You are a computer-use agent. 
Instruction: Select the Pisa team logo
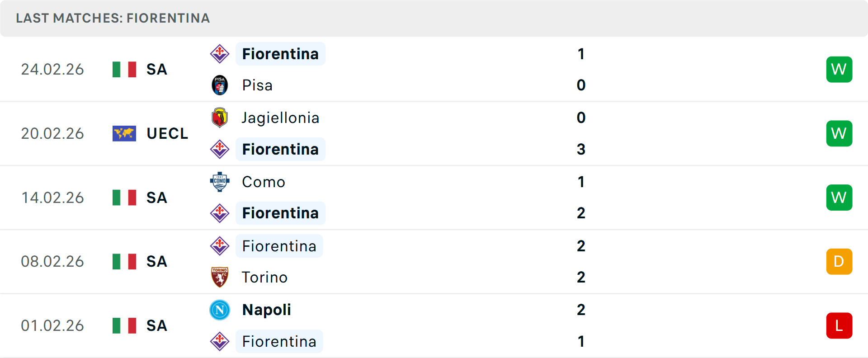tap(220, 85)
